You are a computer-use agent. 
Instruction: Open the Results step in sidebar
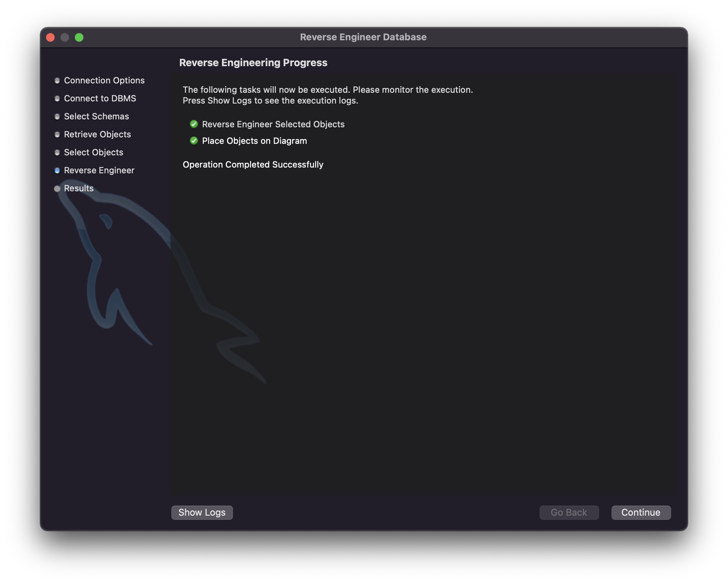[79, 188]
